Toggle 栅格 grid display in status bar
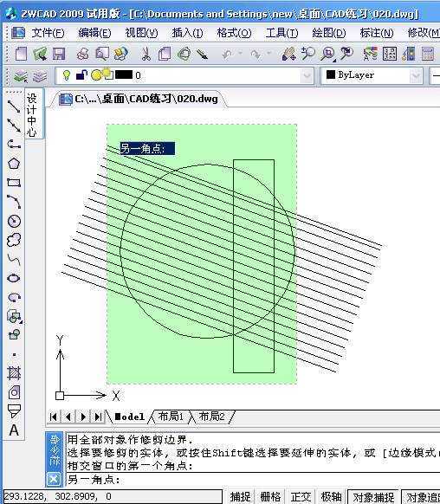440x504 pixels. [270, 496]
